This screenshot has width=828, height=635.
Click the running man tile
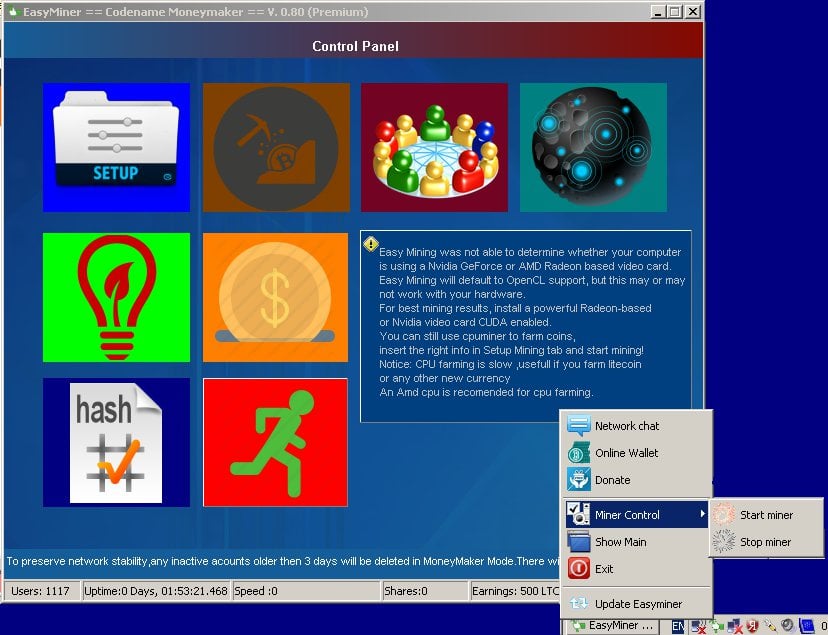276,442
